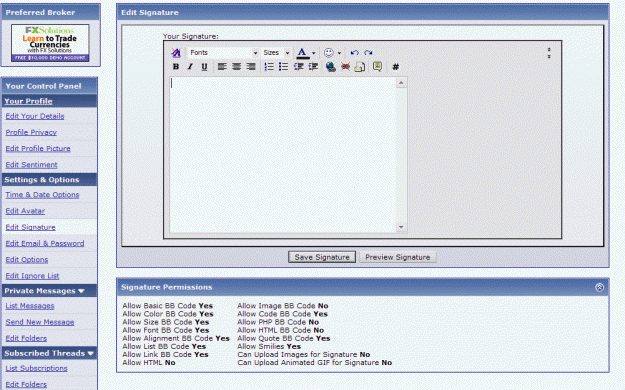Open Edit Avatar page
Screen dimensions: 625x390
25,211
